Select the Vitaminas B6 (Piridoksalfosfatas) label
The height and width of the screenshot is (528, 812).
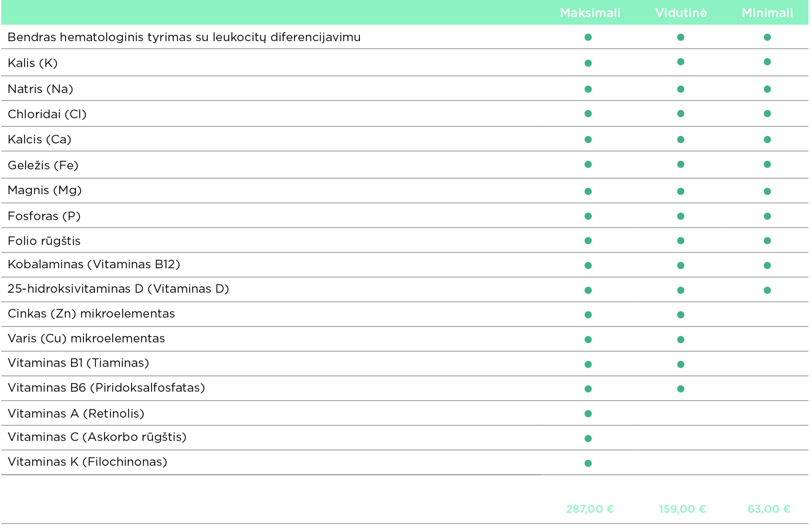(x=106, y=388)
